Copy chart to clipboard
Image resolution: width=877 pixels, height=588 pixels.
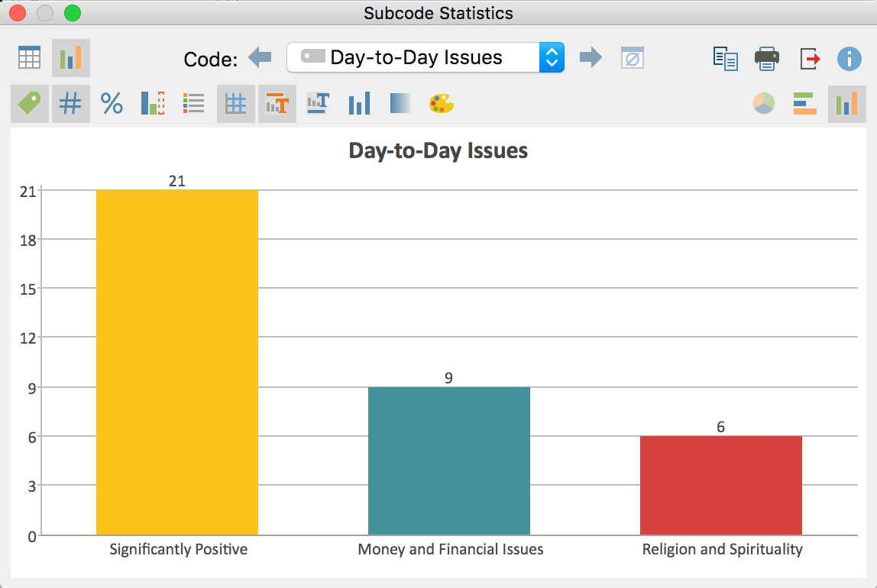point(726,58)
